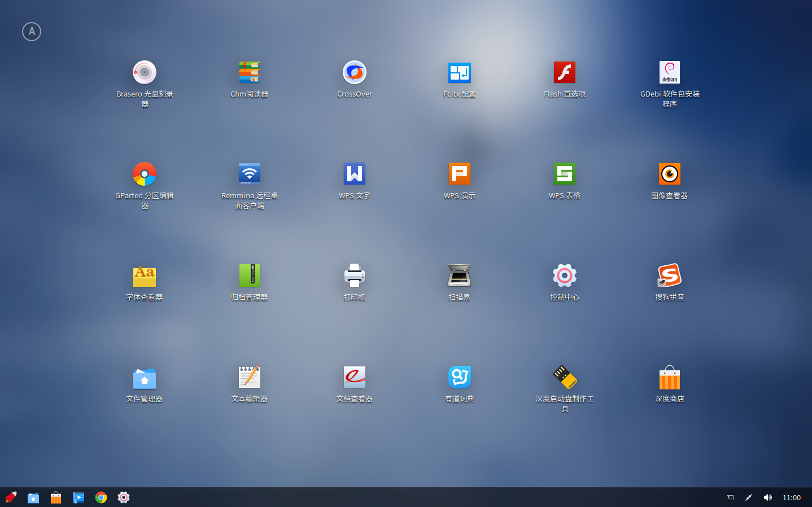Open WPS Spreadsheets (WPS 表格)
The height and width of the screenshot is (507, 812).
click(x=564, y=174)
